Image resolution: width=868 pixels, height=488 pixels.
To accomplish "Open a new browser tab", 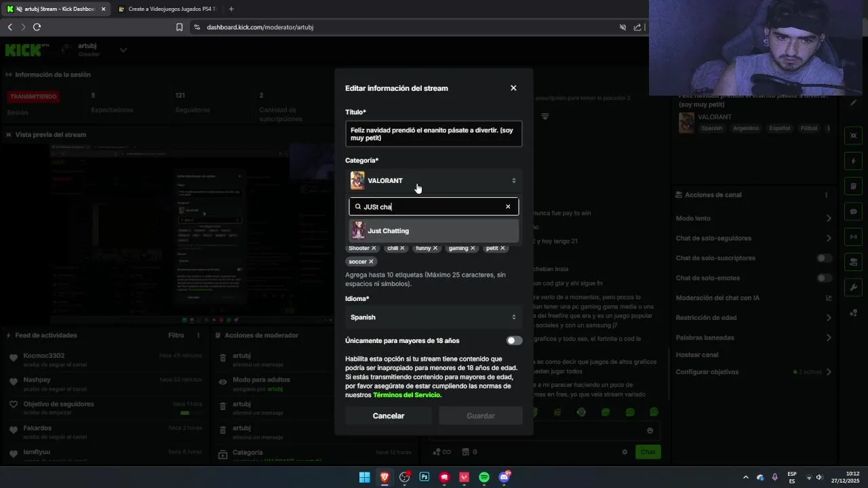I will coord(231,9).
